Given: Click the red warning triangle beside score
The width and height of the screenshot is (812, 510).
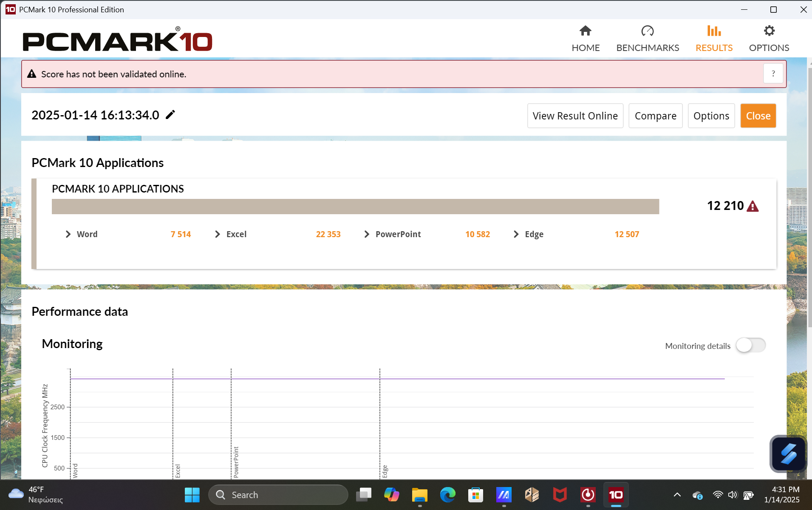Looking at the screenshot, I should point(753,207).
